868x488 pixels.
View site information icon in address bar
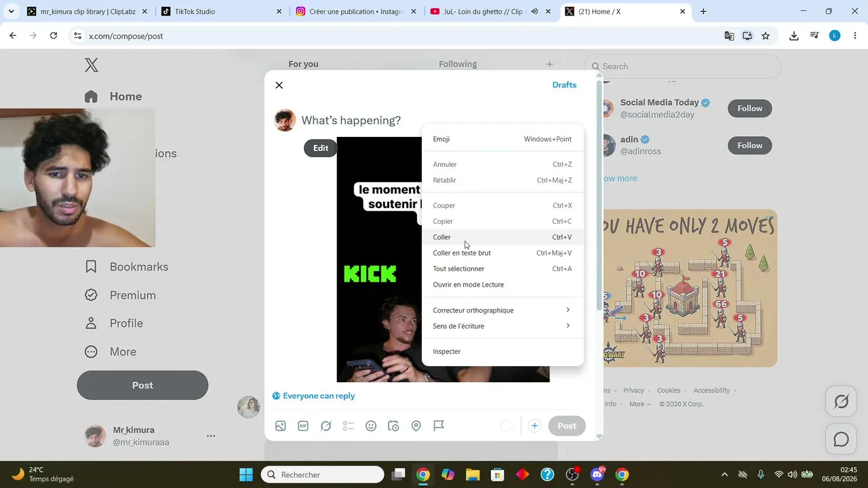[77, 36]
